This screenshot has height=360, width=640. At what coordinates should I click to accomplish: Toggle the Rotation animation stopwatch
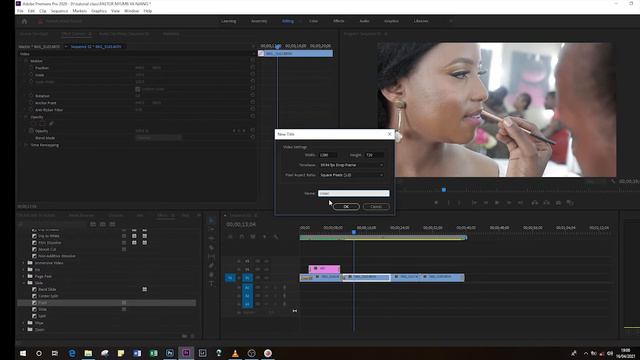tap(31, 96)
